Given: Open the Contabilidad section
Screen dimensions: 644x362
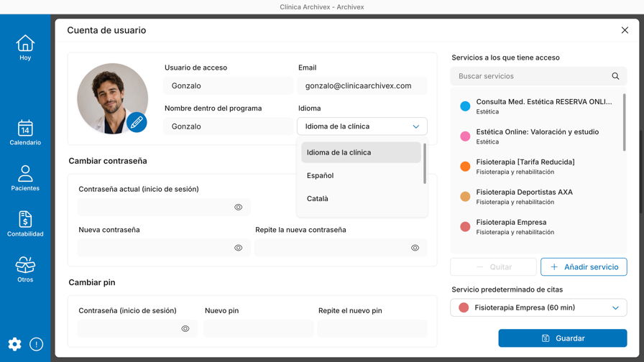Looking at the screenshot, I should pos(25,223).
